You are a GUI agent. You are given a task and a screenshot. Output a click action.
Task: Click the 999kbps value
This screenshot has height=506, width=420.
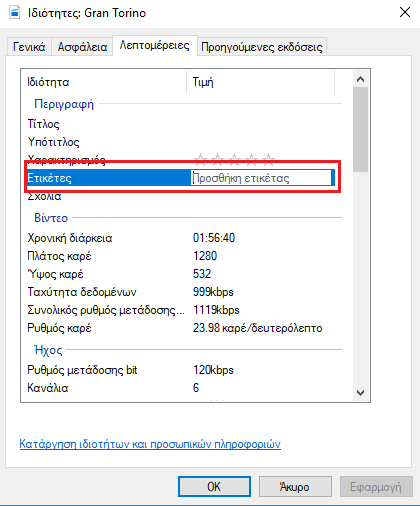[213, 292]
